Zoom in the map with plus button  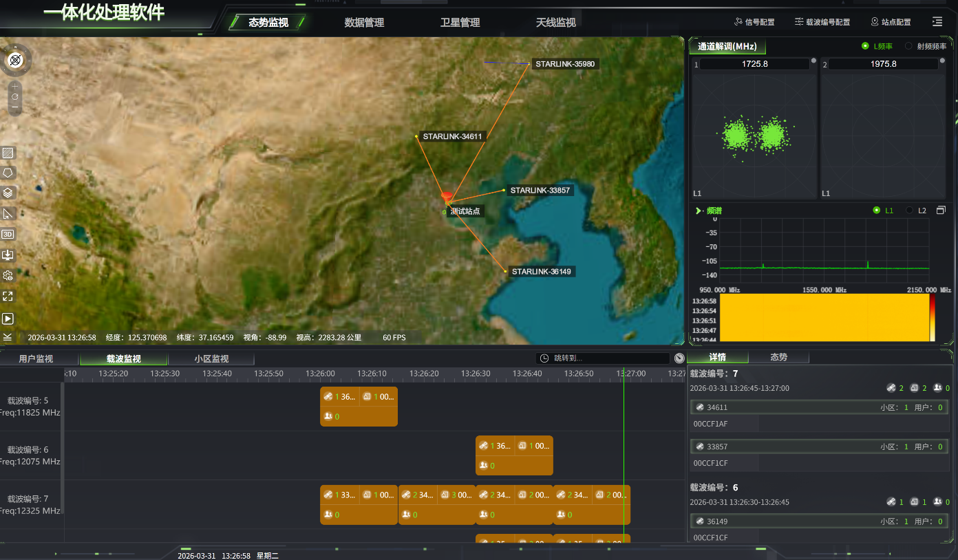(14, 87)
